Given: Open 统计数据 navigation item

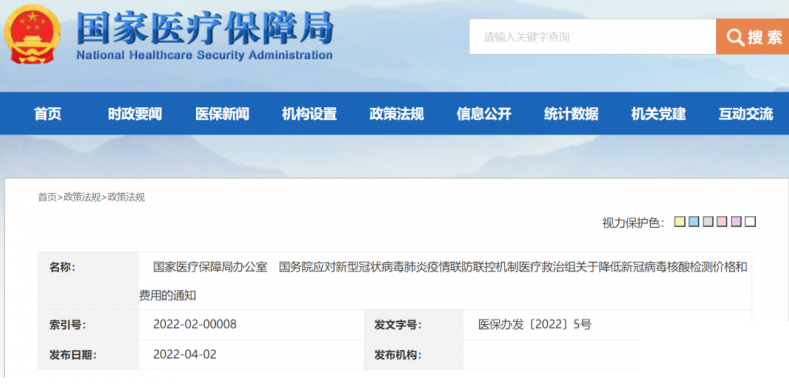Looking at the screenshot, I should 571,114.
